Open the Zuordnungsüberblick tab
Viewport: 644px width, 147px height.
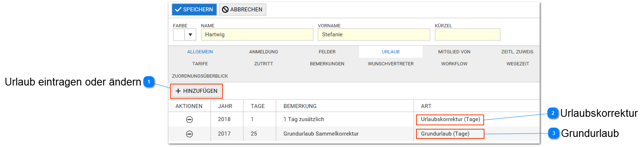[200, 76]
